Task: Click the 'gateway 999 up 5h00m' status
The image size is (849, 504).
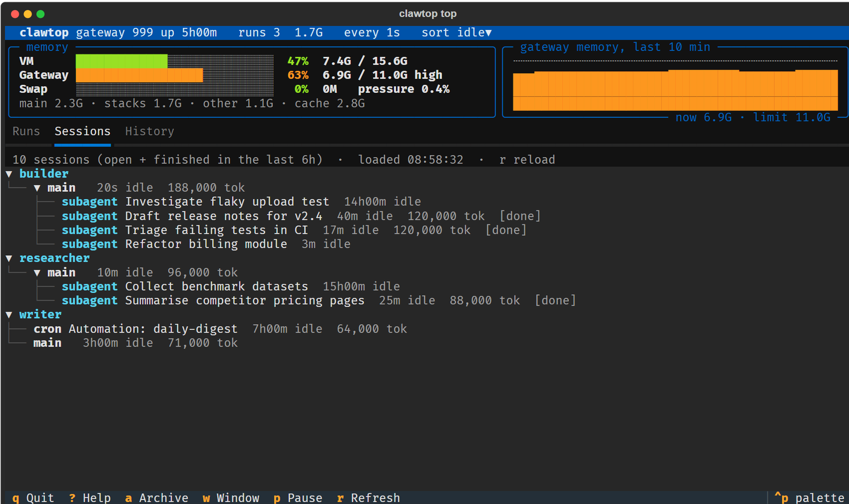Action: pos(147,33)
